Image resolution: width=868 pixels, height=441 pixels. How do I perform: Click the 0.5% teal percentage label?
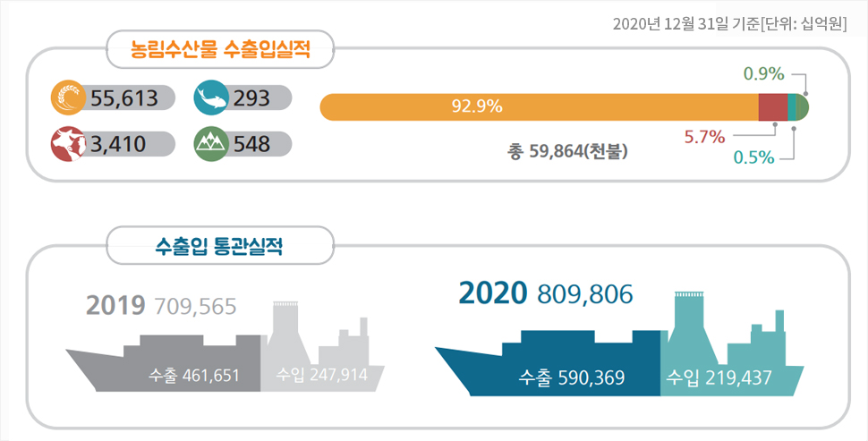coord(753,157)
